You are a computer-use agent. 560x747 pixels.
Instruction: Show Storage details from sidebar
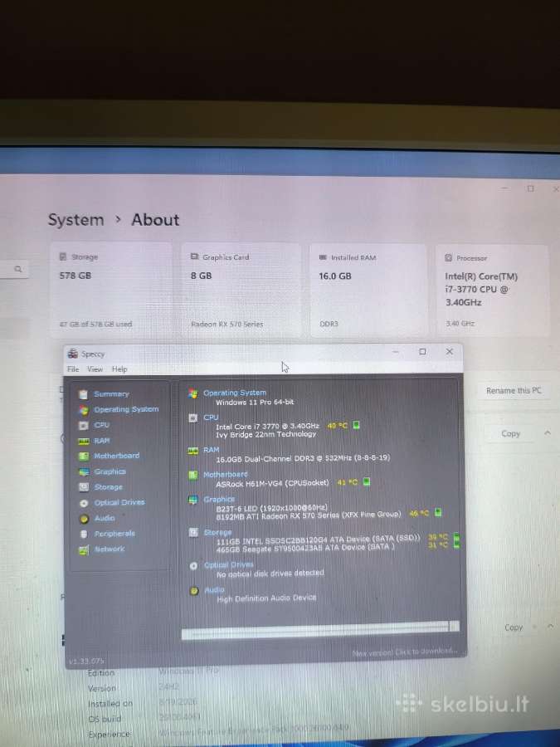point(108,487)
